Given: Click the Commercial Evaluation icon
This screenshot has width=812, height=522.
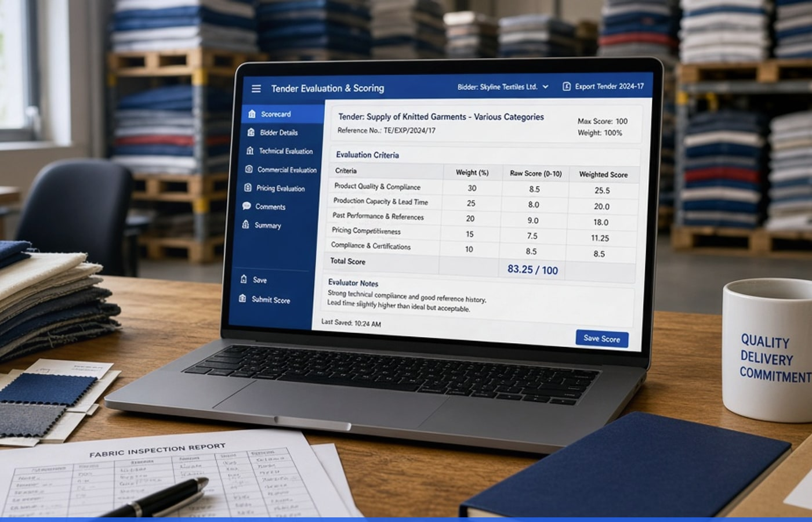Looking at the screenshot, I should tap(248, 169).
